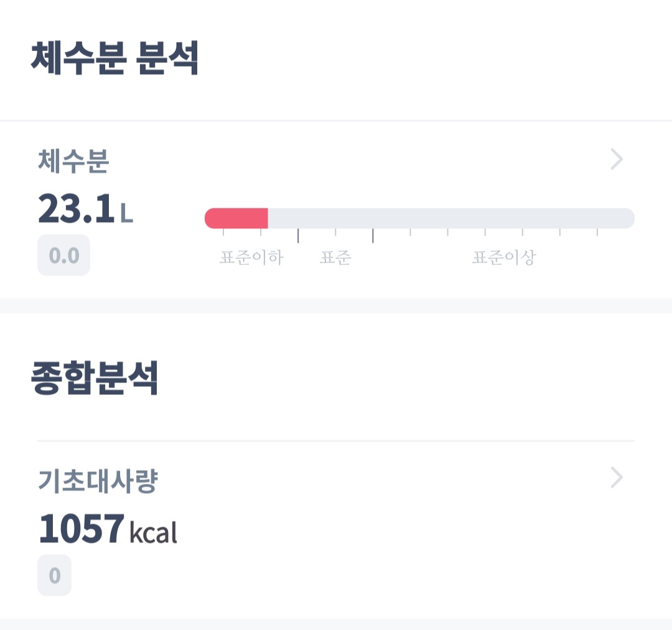The image size is (672, 630).
Task: Click the 0 change badge under 기초대사량
Action: pyautogui.click(x=55, y=575)
